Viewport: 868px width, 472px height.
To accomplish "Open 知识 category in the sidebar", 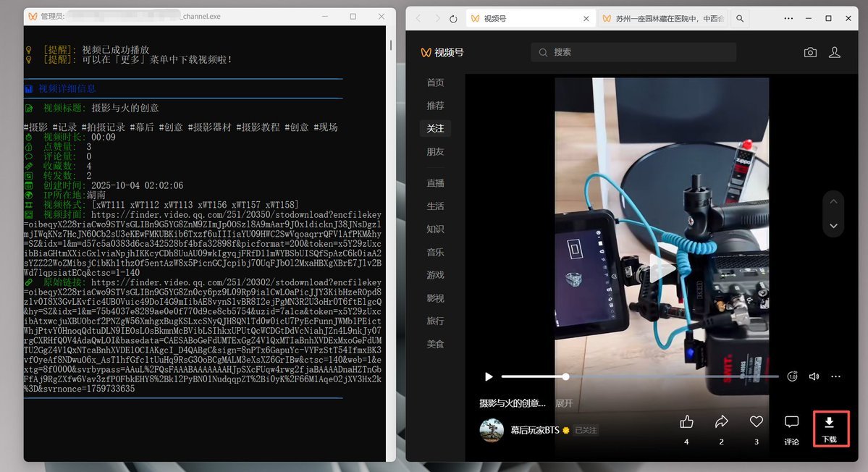I will click(435, 229).
